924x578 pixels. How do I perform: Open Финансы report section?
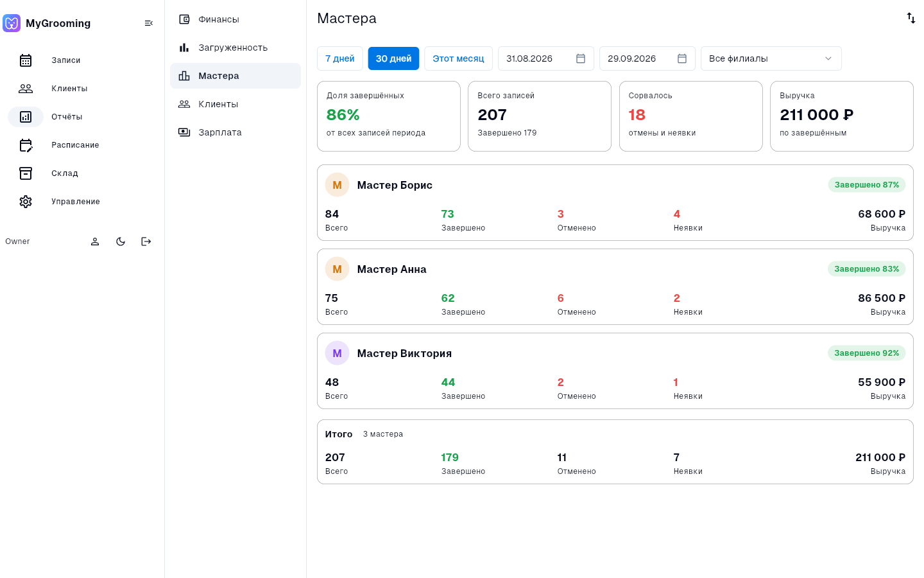pyautogui.click(x=235, y=19)
